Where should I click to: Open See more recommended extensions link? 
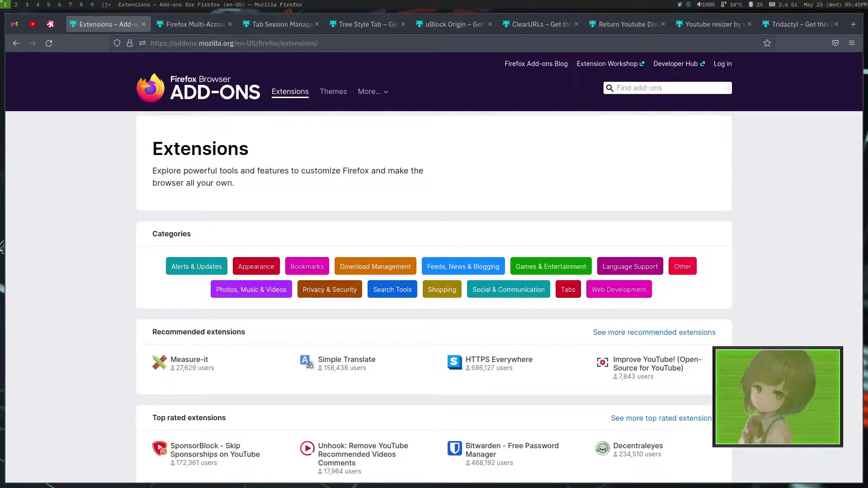click(x=654, y=333)
